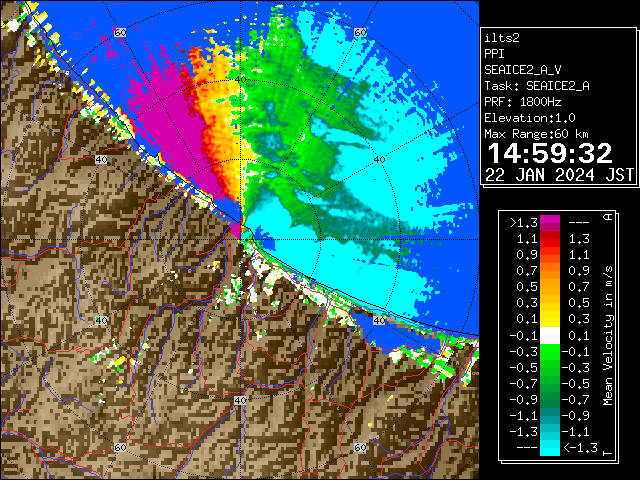Click the '40' ring label on southeast coast
The image size is (640, 480).
[x=379, y=320]
